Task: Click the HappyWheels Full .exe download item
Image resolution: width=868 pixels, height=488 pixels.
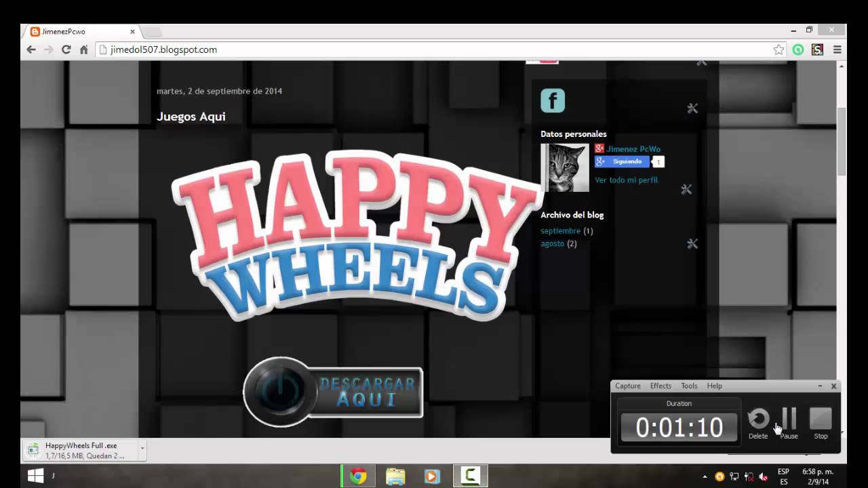Action: click(81, 450)
